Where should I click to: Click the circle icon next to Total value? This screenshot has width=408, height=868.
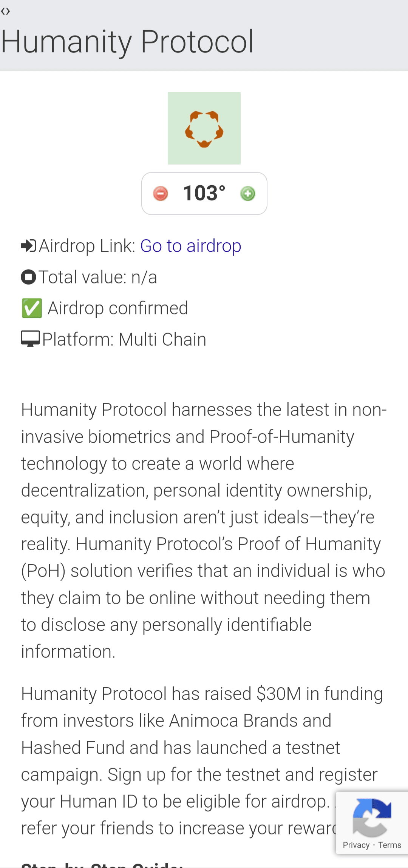click(28, 277)
